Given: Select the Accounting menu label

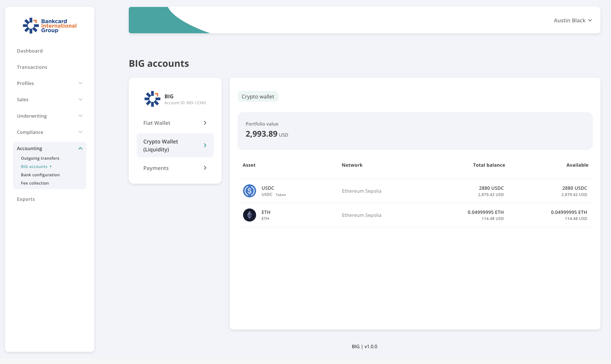Looking at the screenshot, I should (30, 148).
